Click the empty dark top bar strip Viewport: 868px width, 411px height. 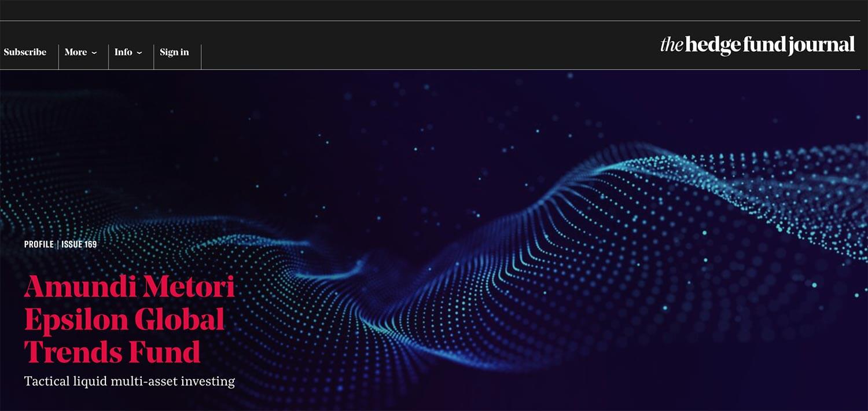pyautogui.click(x=434, y=10)
